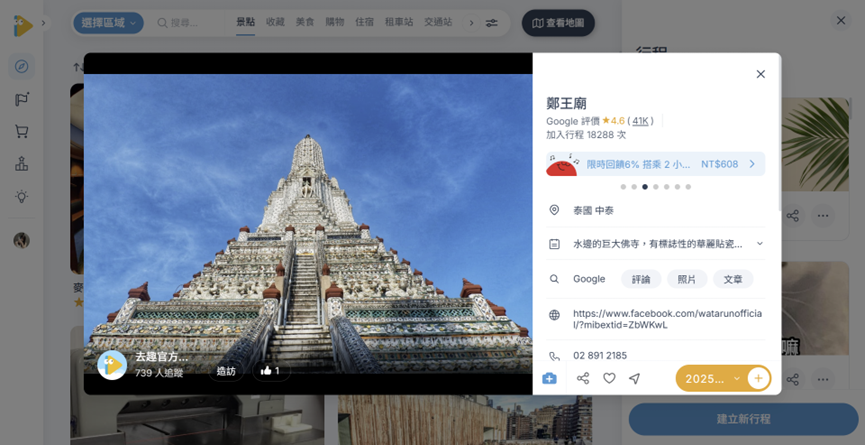This screenshot has height=445, width=865.
Task: Open the flag trips icon in sidebar
Action: (x=22, y=99)
